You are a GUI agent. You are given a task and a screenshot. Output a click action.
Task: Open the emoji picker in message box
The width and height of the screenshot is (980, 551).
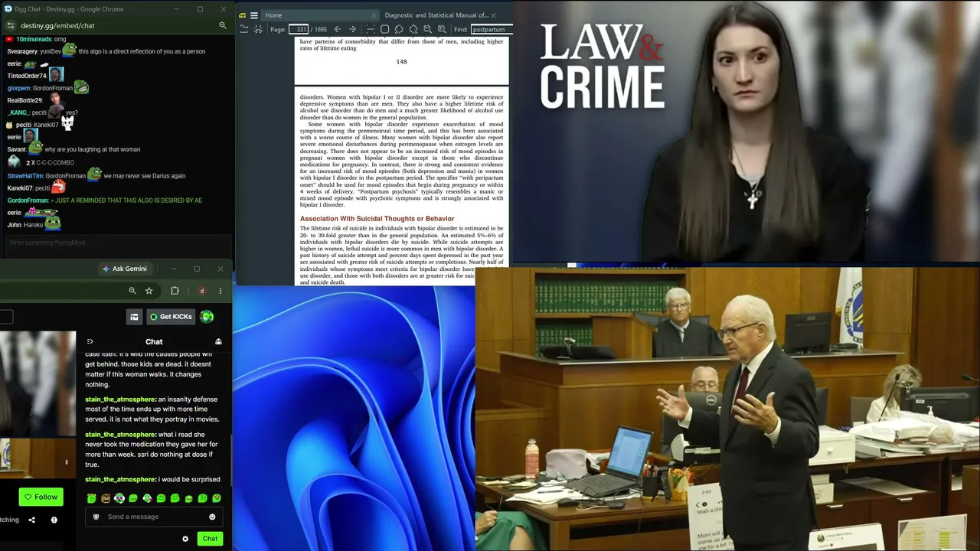pyautogui.click(x=212, y=517)
